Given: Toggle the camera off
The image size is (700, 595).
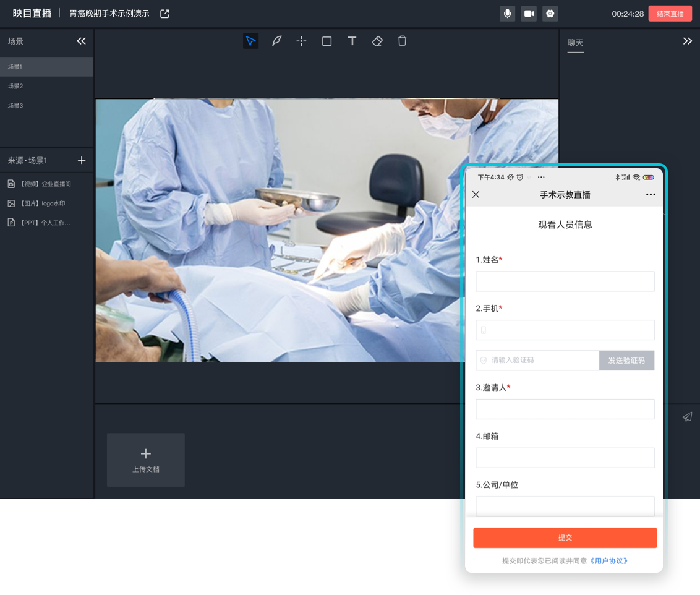Looking at the screenshot, I should (529, 14).
